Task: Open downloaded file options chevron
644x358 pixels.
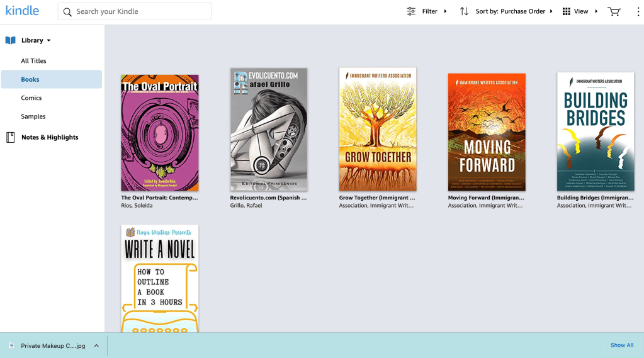Action: click(96, 345)
